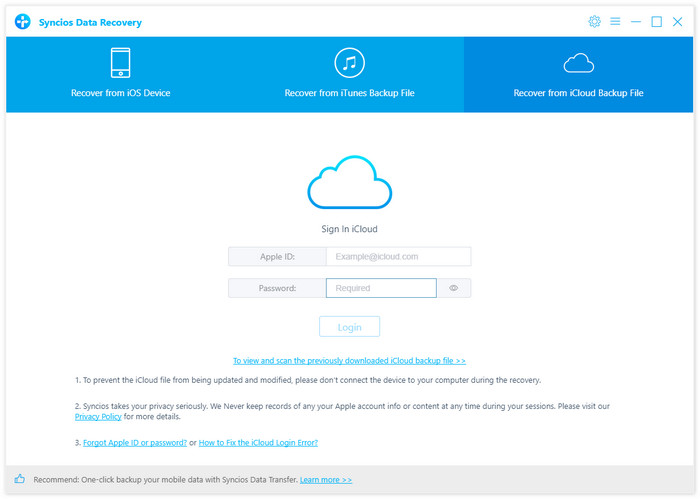
Task: Click the large blue cloud sign-in icon
Action: (x=349, y=183)
